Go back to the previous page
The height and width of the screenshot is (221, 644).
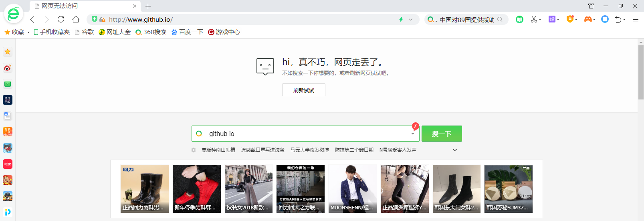32,19
